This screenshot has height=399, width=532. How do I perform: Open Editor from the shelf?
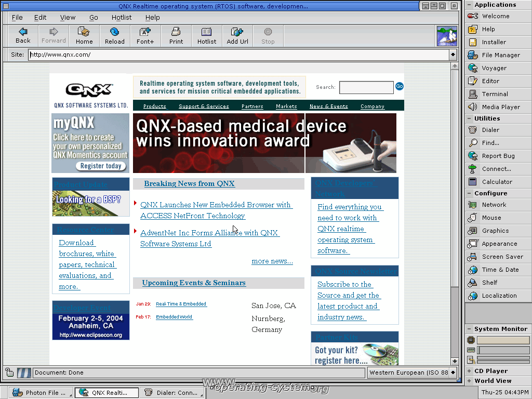(498, 81)
